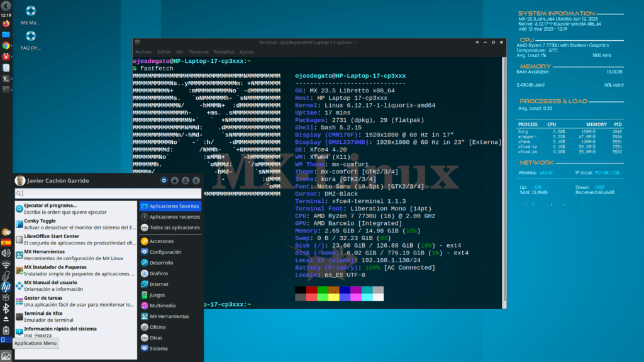This screenshot has height=362, width=644.
Task: Click the lock screen icon in menu header
Action: click(x=175, y=180)
